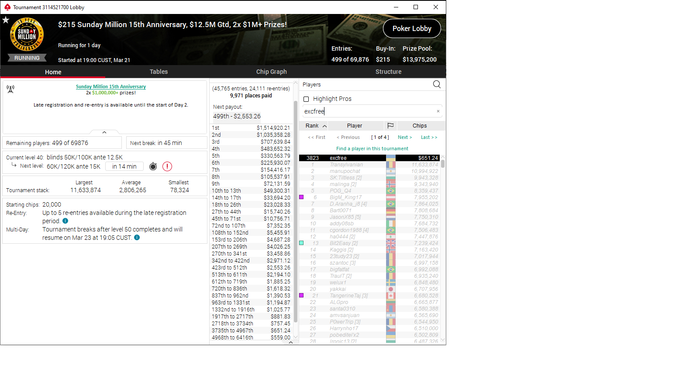Click the Sunday Million tournament logo
The image size is (700, 380).
tap(27, 35)
